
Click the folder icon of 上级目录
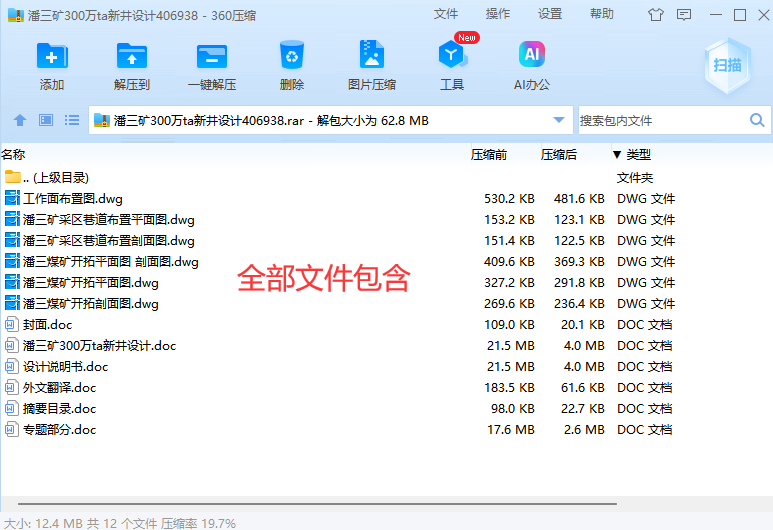coord(13,177)
